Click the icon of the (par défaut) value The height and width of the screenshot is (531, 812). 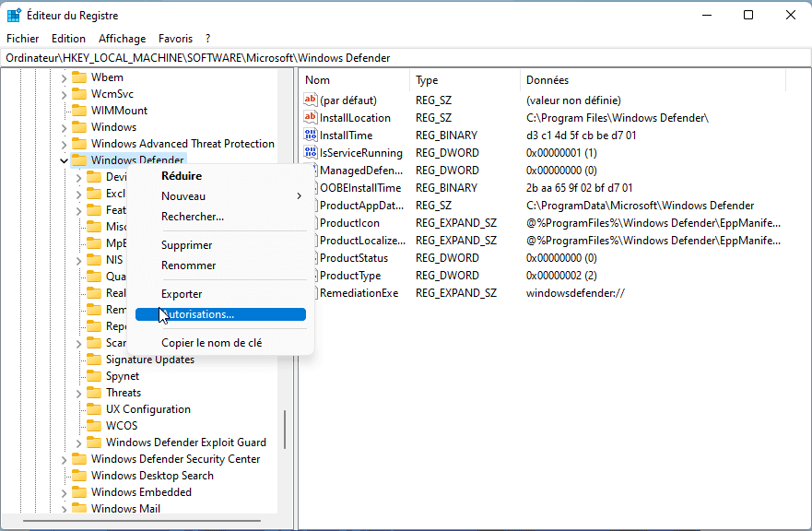pyautogui.click(x=311, y=100)
